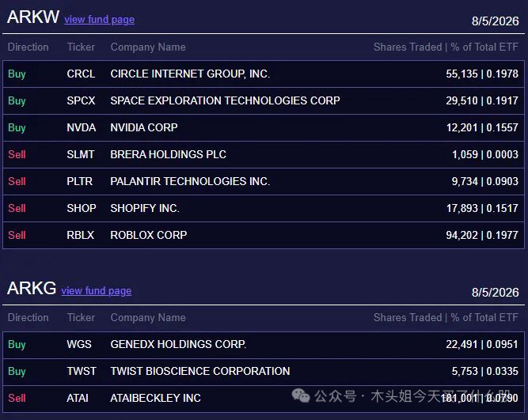The image size is (528, 420).
Task: Select NVIDIA CORP company name
Action: coord(144,127)
